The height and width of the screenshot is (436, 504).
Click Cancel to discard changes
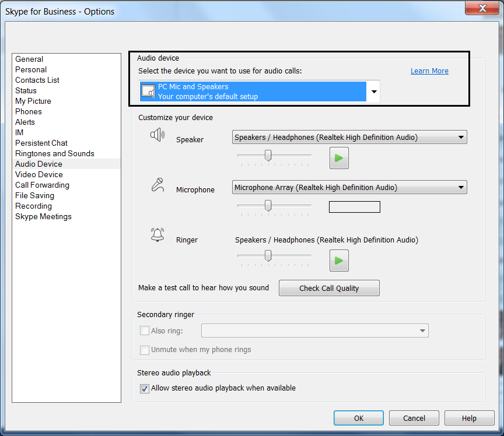pyautogui.click(x=414, y=418)
